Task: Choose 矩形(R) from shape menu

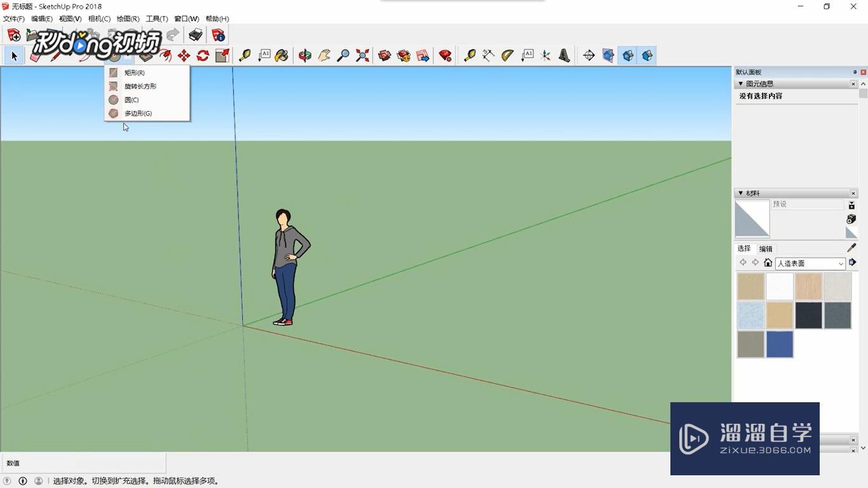Action: point(147,73)
